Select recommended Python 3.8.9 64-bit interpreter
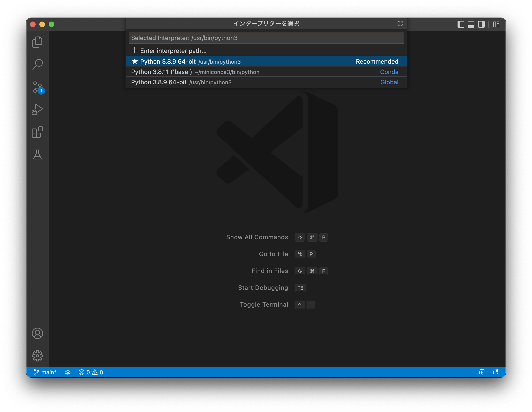Image resolution: width=532 pixels, height=412 pixels. click(x=266, y=61)
